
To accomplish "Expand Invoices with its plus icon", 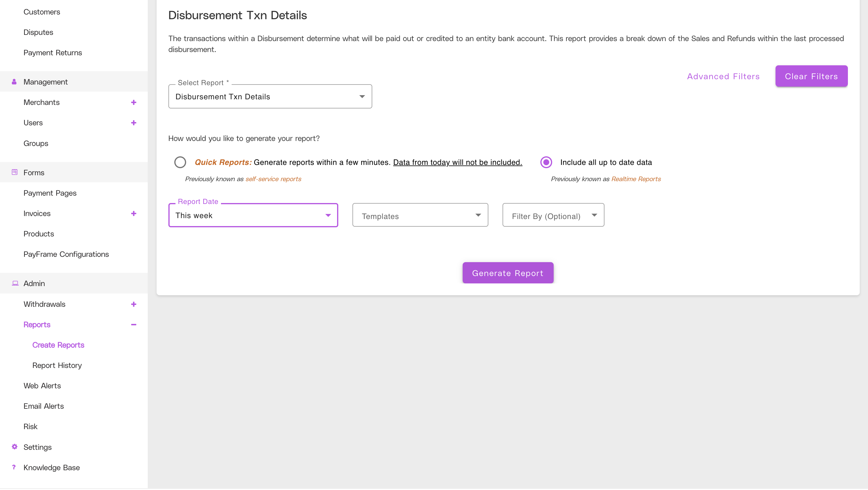I will pos(134,213).
